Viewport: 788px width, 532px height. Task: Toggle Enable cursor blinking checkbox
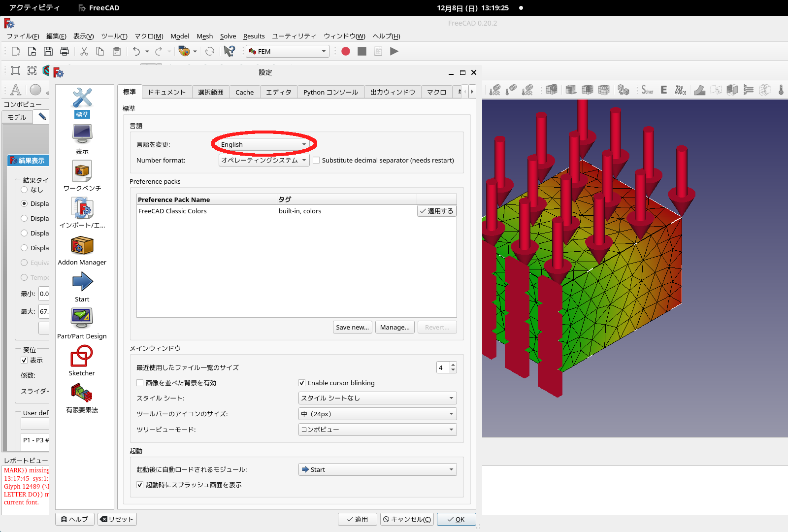coord(302,383)
